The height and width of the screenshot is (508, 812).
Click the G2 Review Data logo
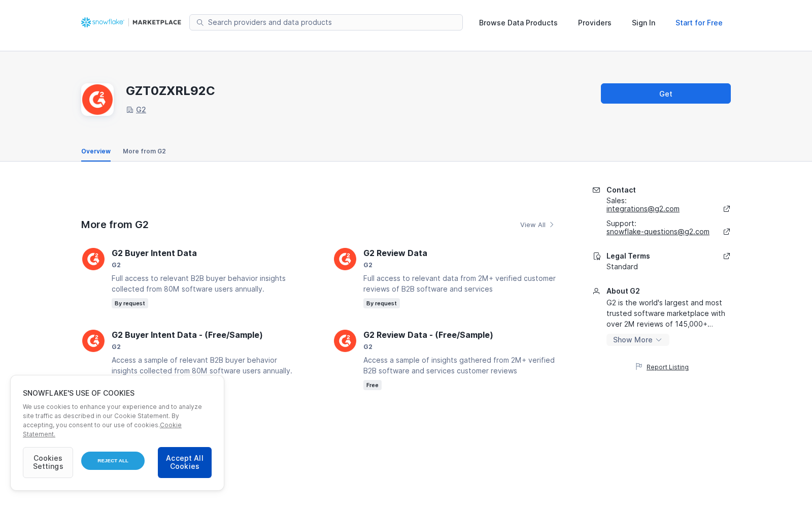[345, 259]
